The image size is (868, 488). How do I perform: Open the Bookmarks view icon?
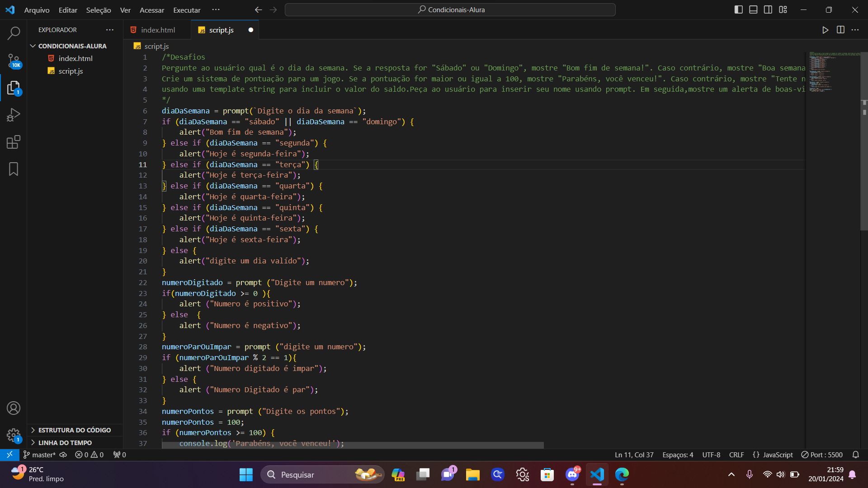tap(14, 169)
